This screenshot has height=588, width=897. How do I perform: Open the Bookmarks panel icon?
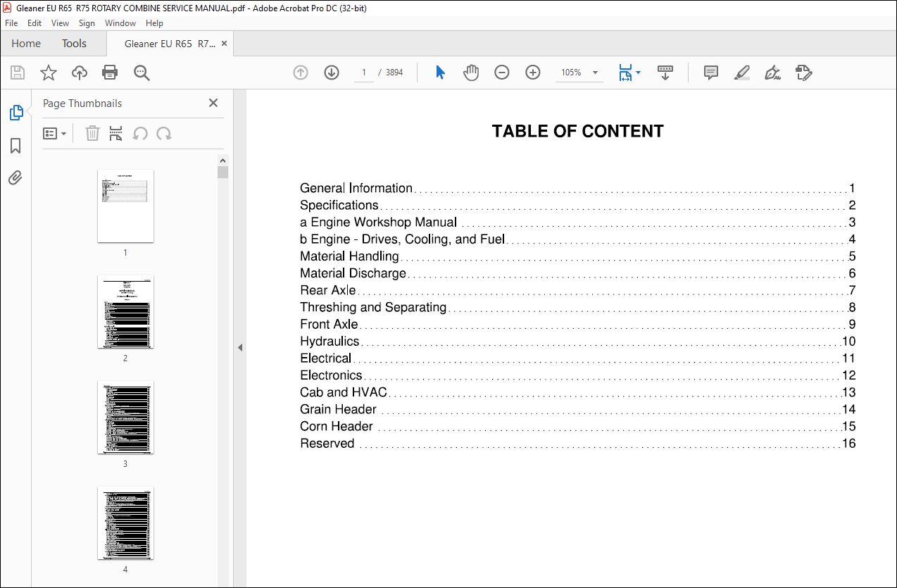pyautogui.click(x=15, y=146)
